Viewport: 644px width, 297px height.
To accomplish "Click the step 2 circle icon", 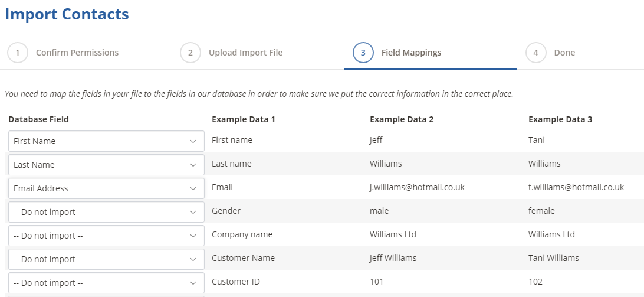I will 190,53.
